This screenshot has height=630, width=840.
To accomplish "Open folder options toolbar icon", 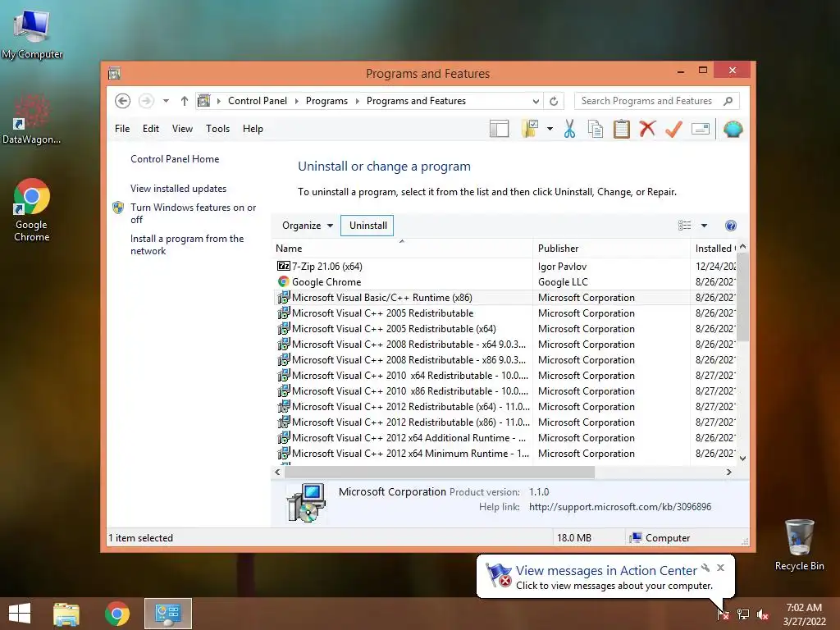I will (x=529, y=129).
